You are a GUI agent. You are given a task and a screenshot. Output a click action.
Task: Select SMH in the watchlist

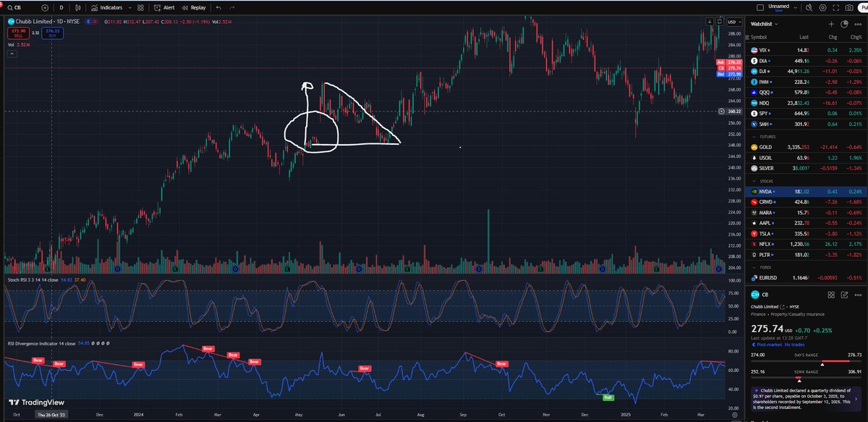point(807,125)
